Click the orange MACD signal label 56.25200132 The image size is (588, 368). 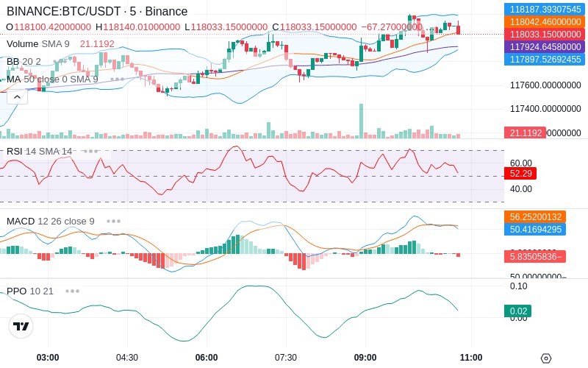[x=535, y=216]
